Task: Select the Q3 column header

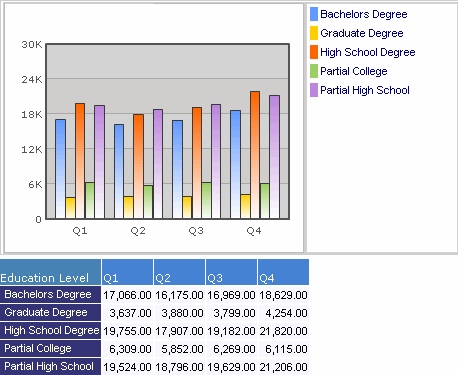Action: click(x=231, y=272)
